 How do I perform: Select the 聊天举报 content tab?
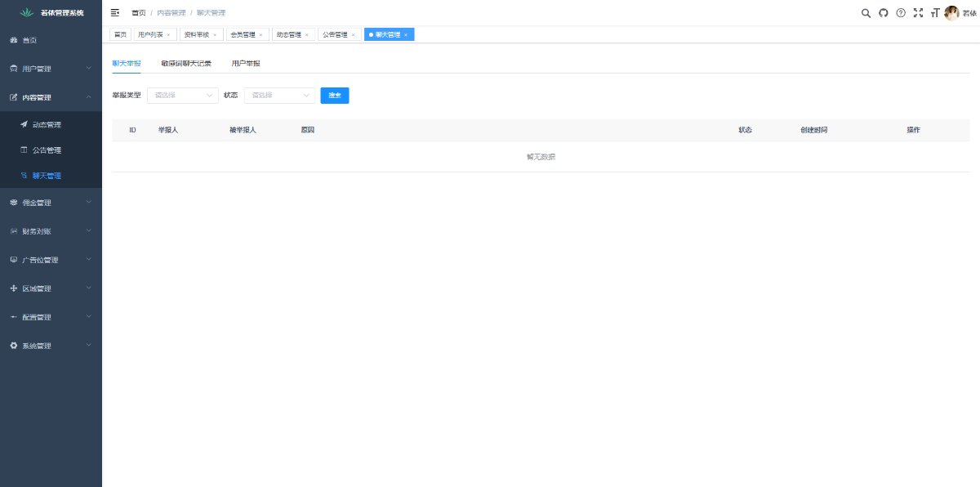127,63
